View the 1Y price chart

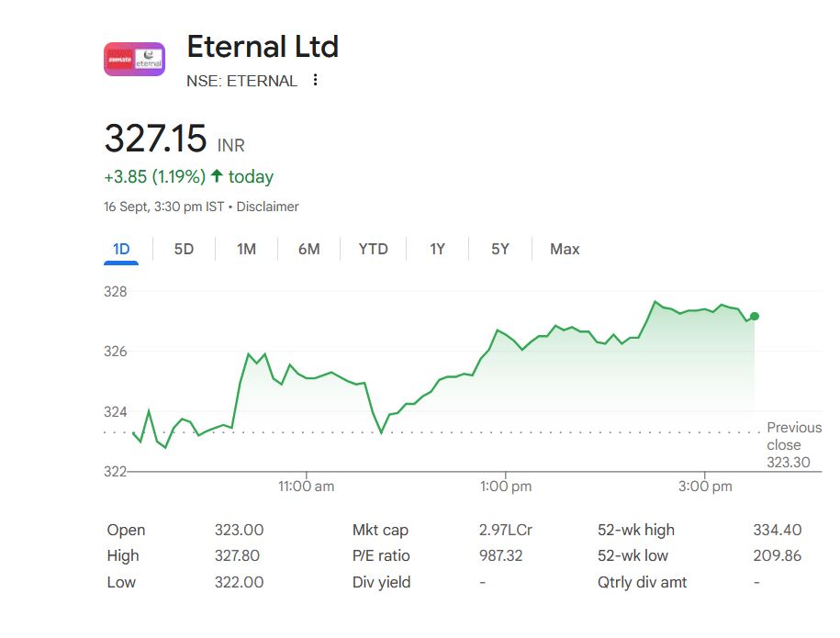click(437, 249)
